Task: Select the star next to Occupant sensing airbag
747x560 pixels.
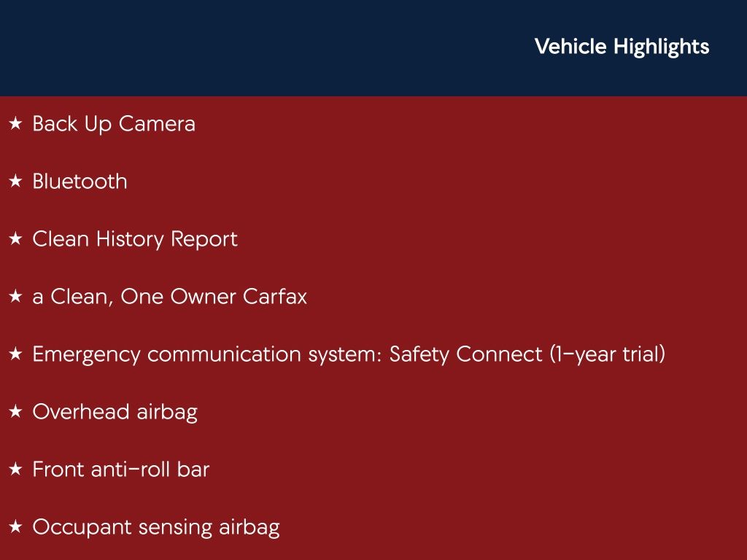Action: [x=15, y=527]
